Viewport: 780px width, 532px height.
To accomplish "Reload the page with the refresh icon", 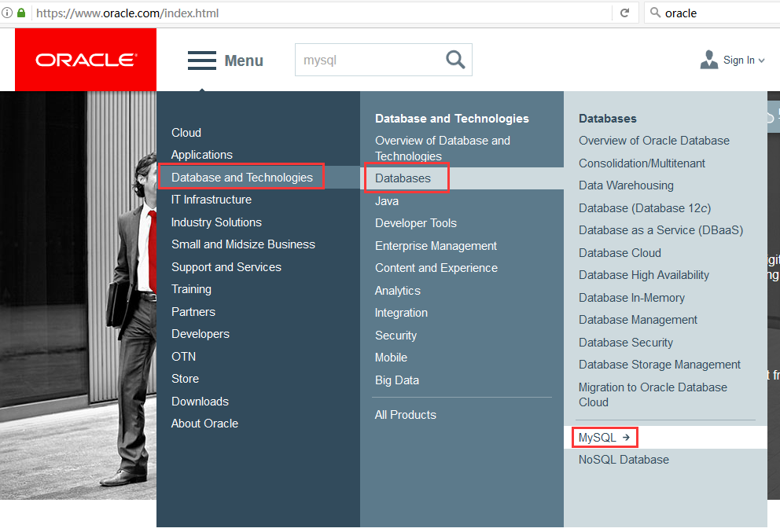I will tap(625, 13).
